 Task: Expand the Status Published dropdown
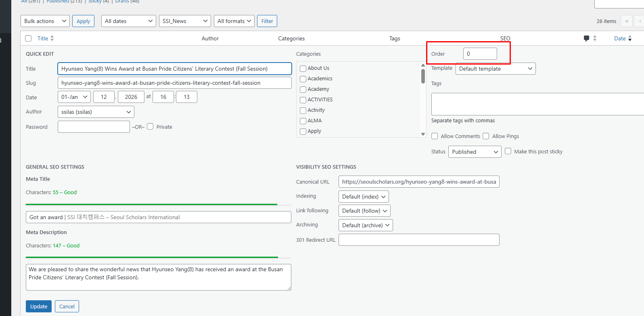coord(475,152)
